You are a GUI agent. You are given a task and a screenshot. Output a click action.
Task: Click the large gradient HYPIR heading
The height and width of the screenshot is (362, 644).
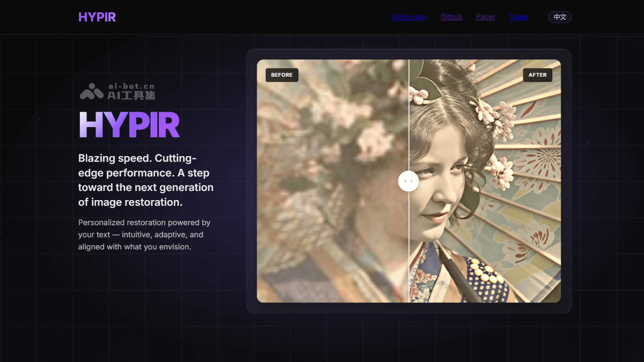click(129, 124)
